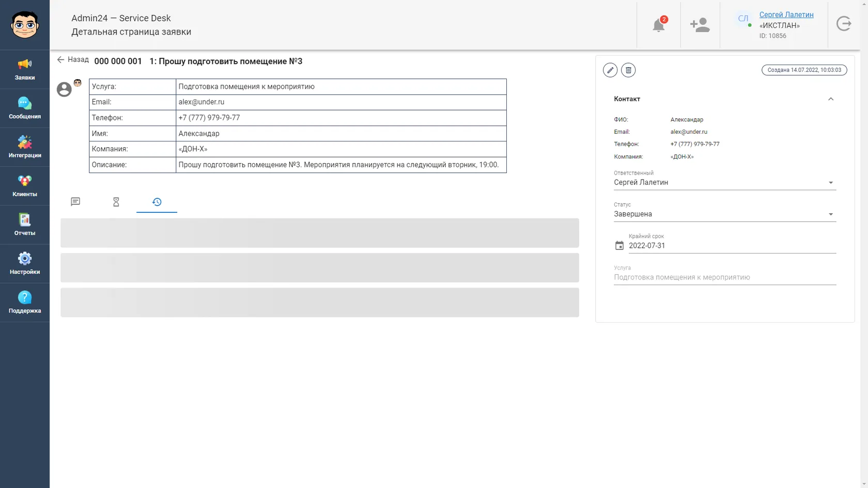868x488 pixels.
Task: Click the Крайний срок date field
Action: 732,246
